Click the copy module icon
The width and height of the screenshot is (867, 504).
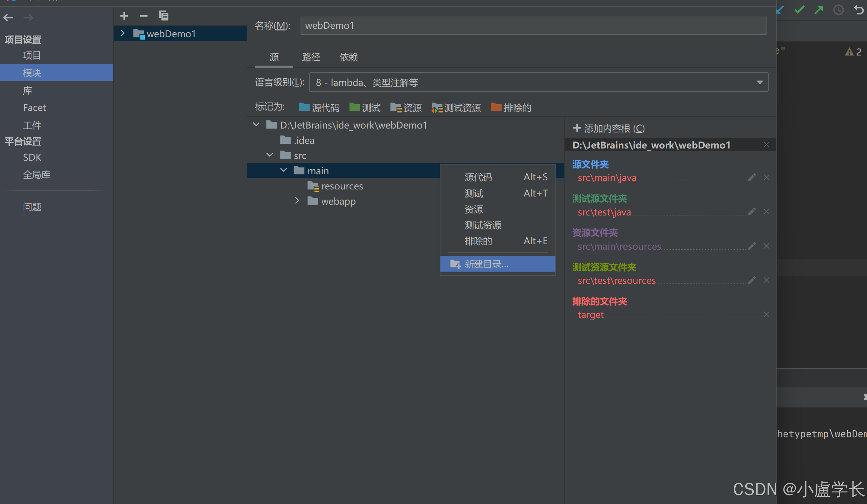click(x=163, y=16)
